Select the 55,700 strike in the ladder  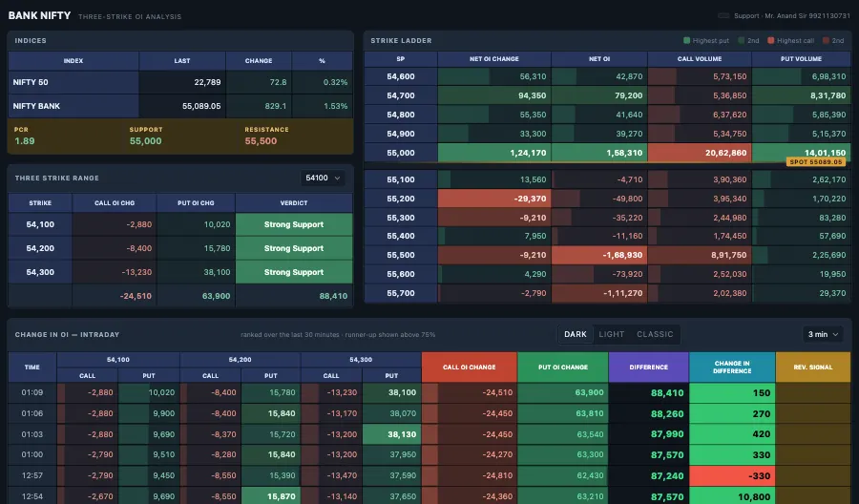point(401,293)
